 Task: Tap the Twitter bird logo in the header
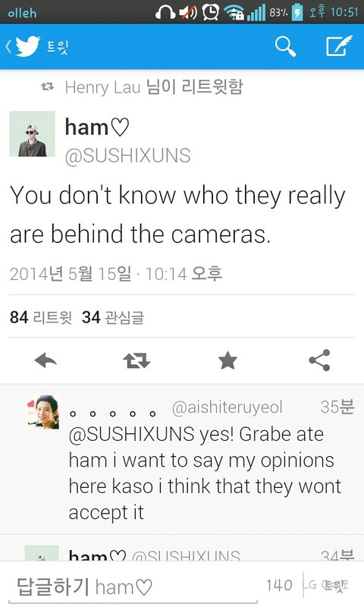[27, 46]
